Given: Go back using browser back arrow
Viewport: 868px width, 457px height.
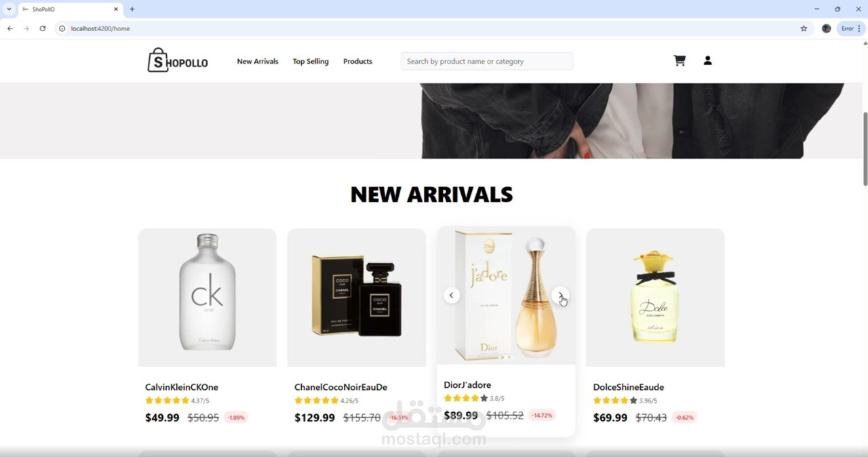Looking at the screenshot, I should pos(10,28).
